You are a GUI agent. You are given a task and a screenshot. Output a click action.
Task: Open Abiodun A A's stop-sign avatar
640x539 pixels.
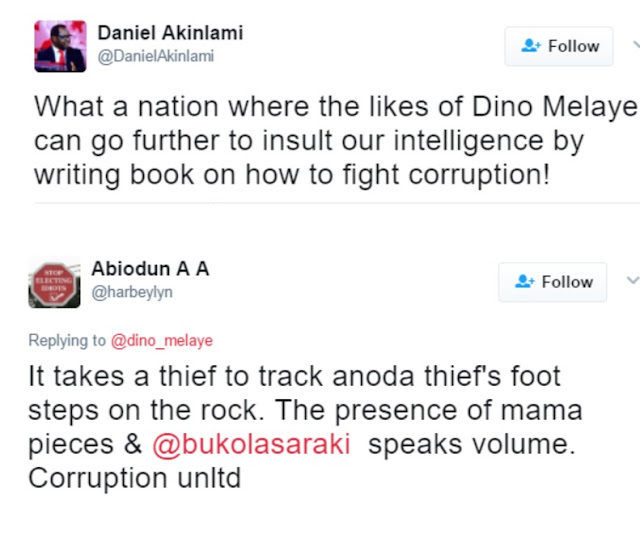pyautogui.click(x=54, y=283)
